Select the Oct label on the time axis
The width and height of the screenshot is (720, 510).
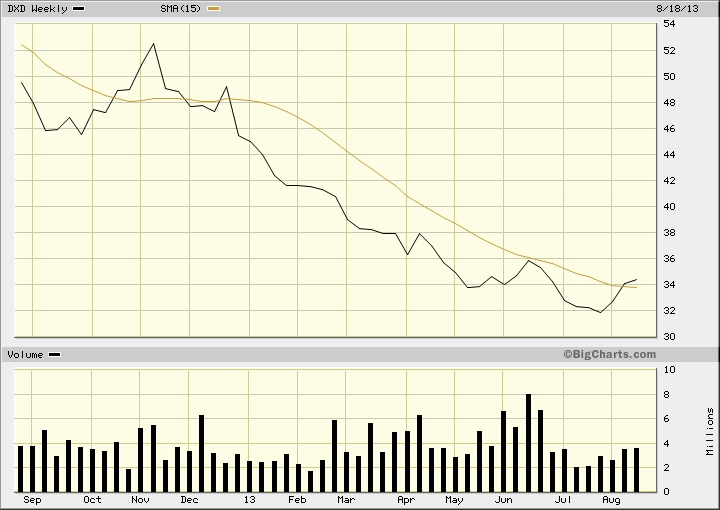(x=92, y=500)
